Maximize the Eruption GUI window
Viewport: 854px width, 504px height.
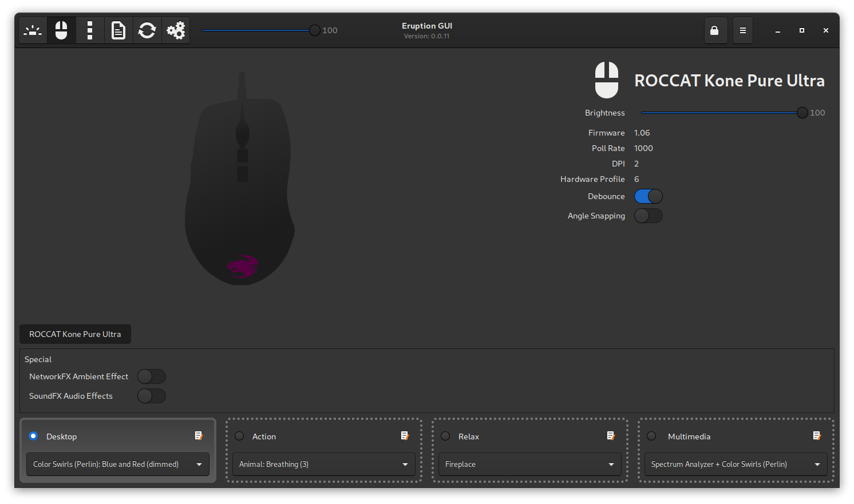(802, 30)
